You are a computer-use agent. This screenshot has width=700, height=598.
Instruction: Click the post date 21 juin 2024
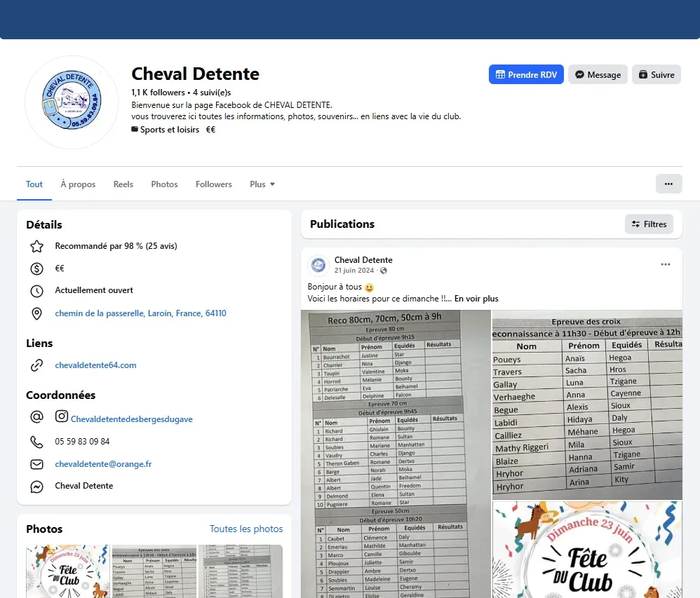click(354, 271)
